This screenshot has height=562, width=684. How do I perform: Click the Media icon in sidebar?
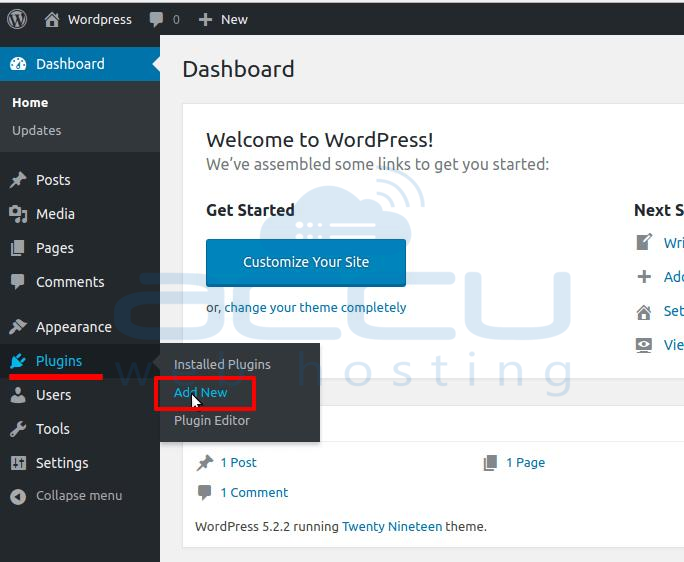[18, 214]
